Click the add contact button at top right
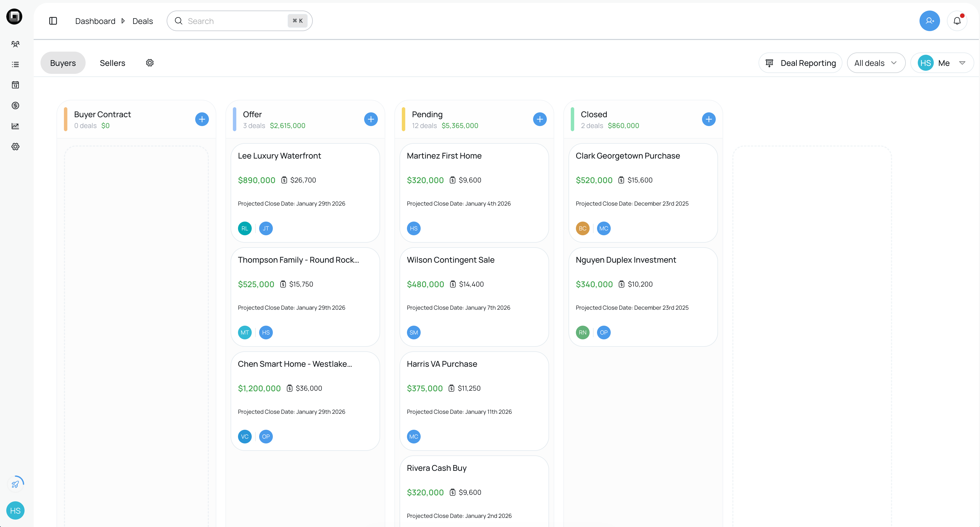 (x=929, y=21)
